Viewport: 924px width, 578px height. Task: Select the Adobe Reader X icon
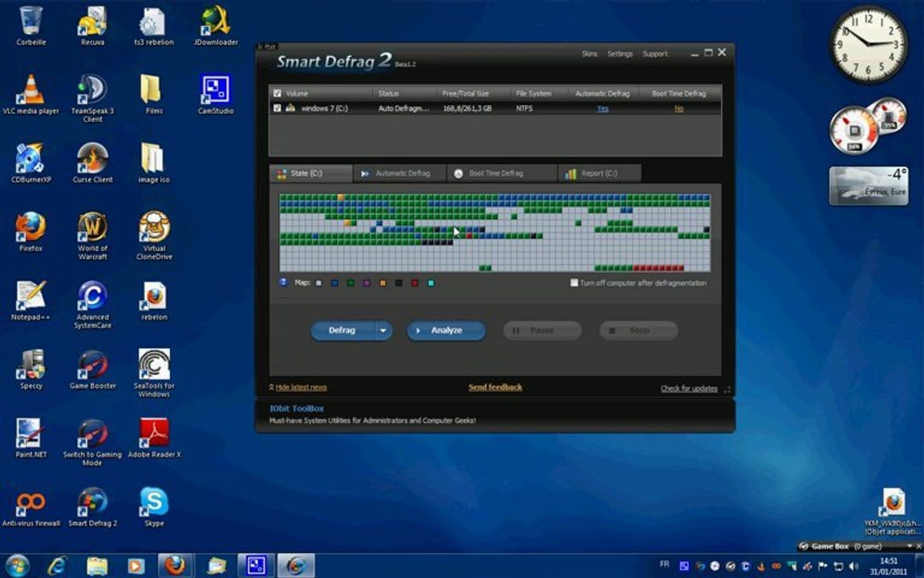pyautogui.click(x=154, y=438)
